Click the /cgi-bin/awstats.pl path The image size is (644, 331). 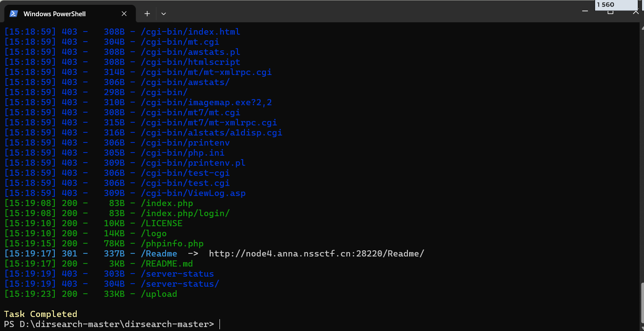click(x=191, y=52)
